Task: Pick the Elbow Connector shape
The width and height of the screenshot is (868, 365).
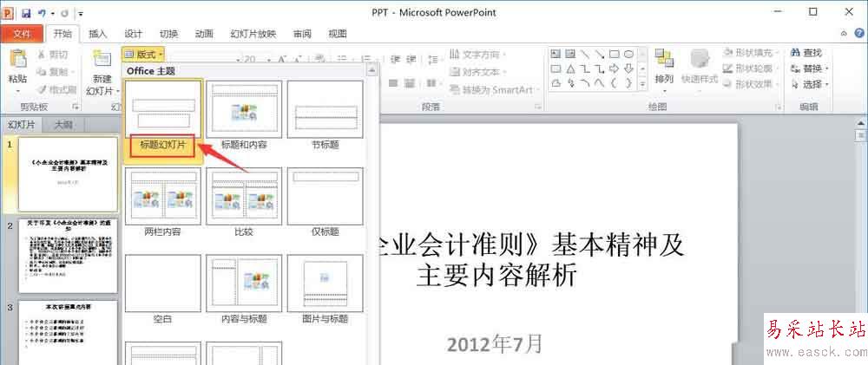Action: [x=584, y=69]
